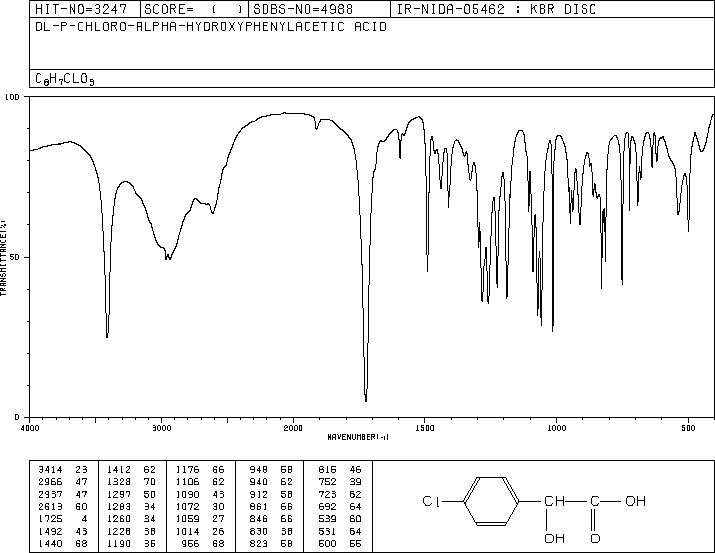Select the TRANSMITTANCE axis title
Viewport: 715px width, 553px height.
pos(4,258)
